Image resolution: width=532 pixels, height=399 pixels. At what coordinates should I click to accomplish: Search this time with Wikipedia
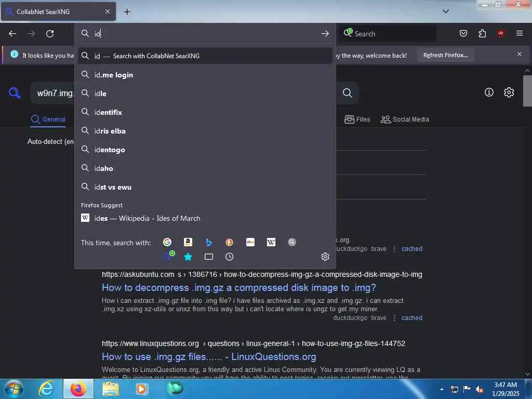271,242
